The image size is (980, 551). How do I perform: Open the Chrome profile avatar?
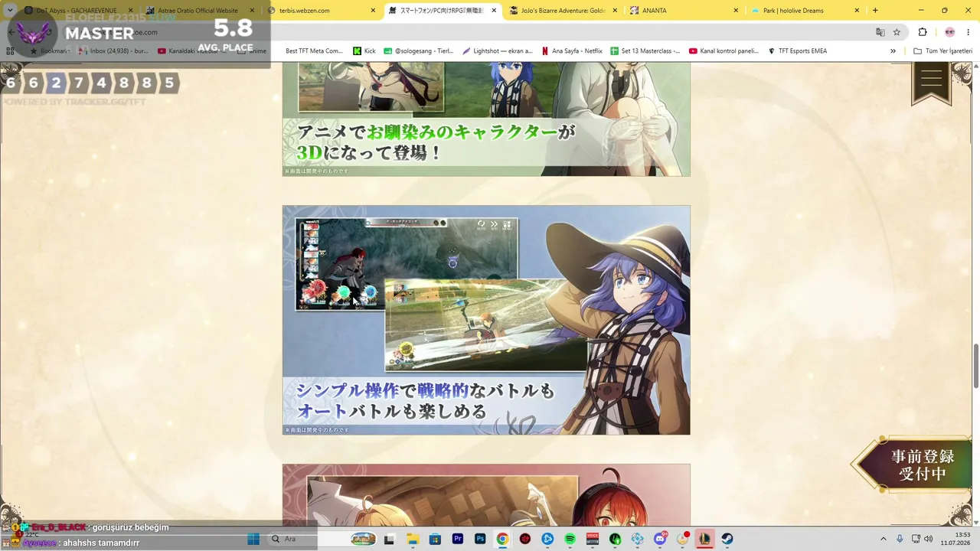(x=949, y=32)
